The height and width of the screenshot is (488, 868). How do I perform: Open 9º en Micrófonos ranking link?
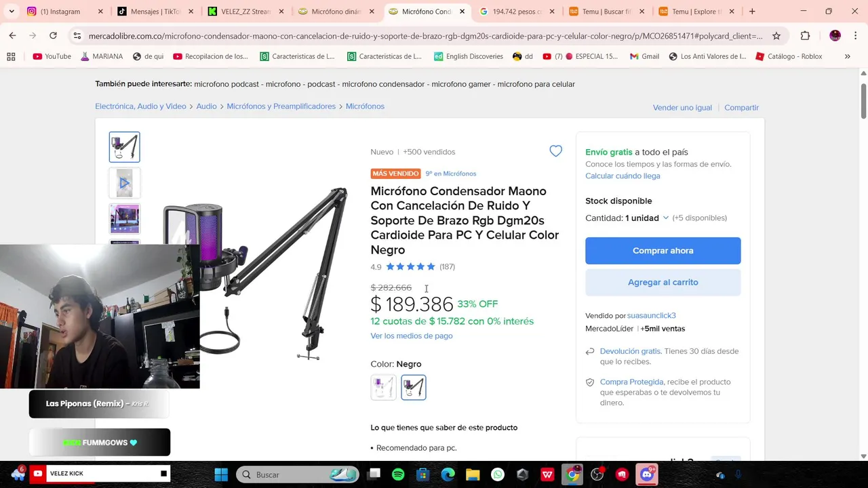pos(451,174)
